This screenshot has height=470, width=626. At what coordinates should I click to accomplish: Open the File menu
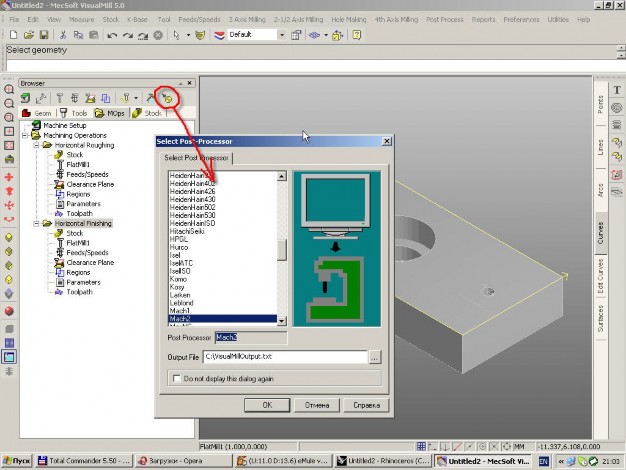click(14, 20)
